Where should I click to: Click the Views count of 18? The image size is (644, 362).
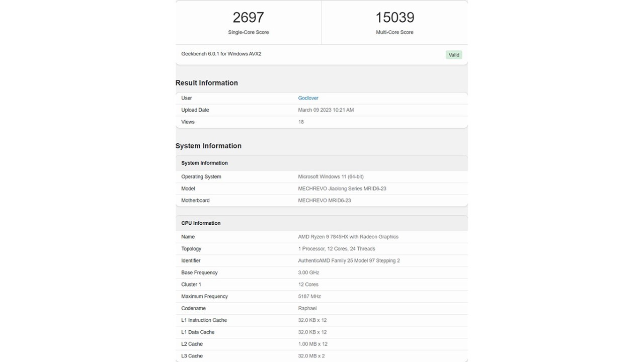[x=300, y=122]
